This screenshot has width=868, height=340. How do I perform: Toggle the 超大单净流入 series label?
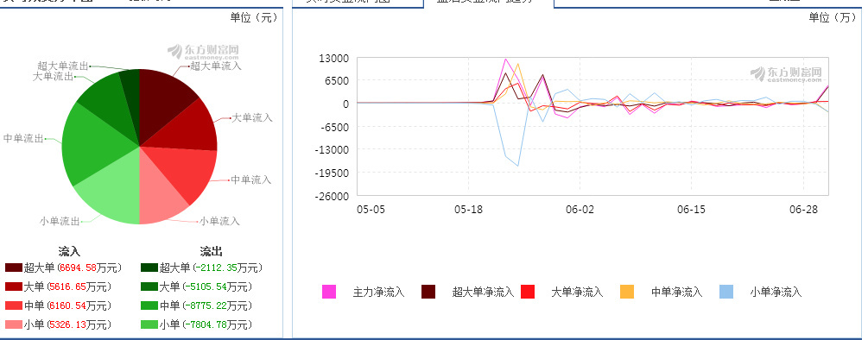(484, 292)
